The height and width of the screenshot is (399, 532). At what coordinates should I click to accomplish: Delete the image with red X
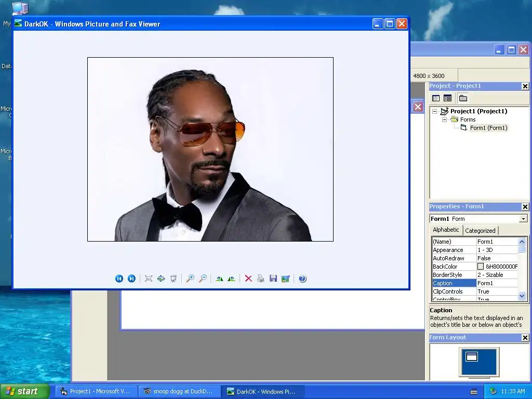point(248,278)
